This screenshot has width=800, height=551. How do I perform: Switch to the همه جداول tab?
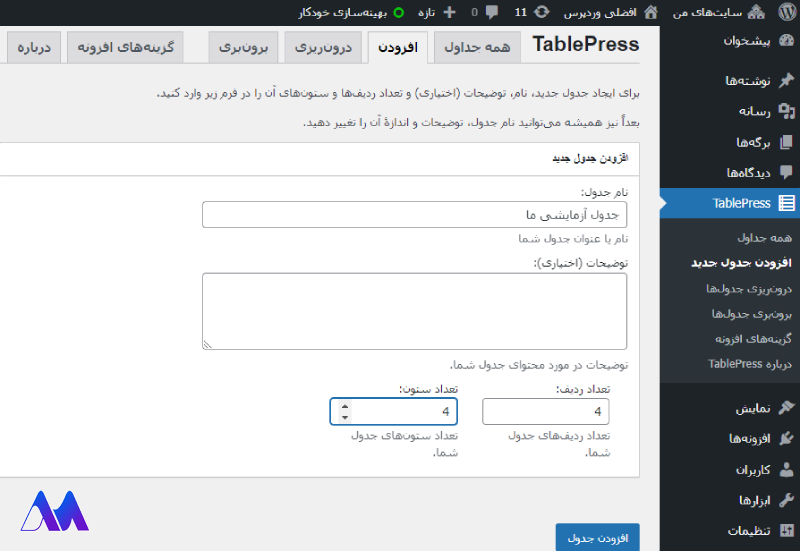(477, 47)
